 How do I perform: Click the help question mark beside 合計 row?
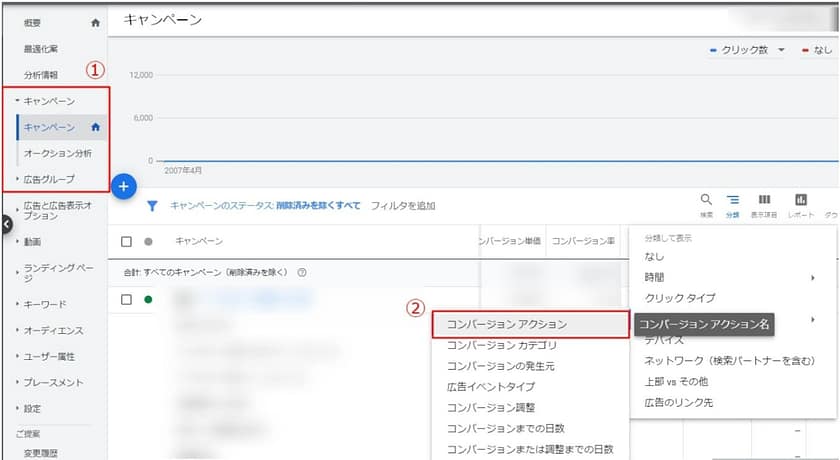tap(301, 272)
